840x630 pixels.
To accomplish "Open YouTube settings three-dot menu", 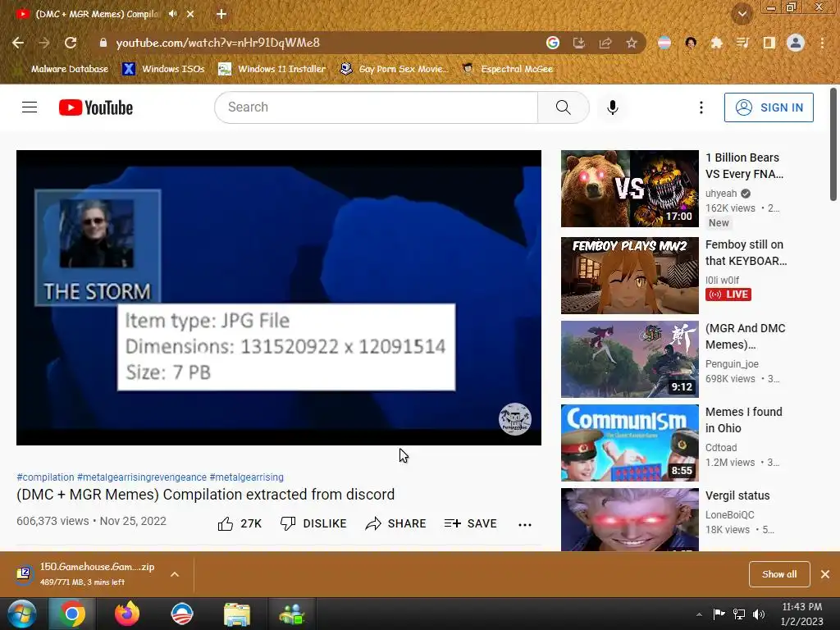I will 701,107.
